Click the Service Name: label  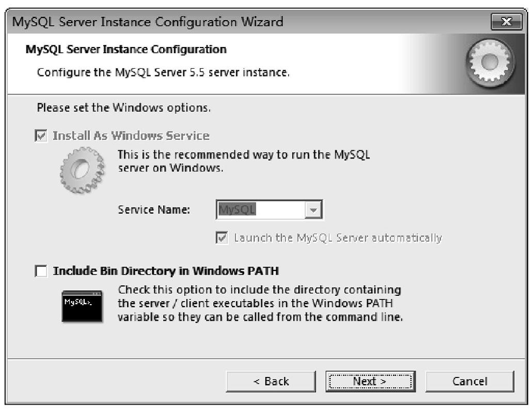154,210
